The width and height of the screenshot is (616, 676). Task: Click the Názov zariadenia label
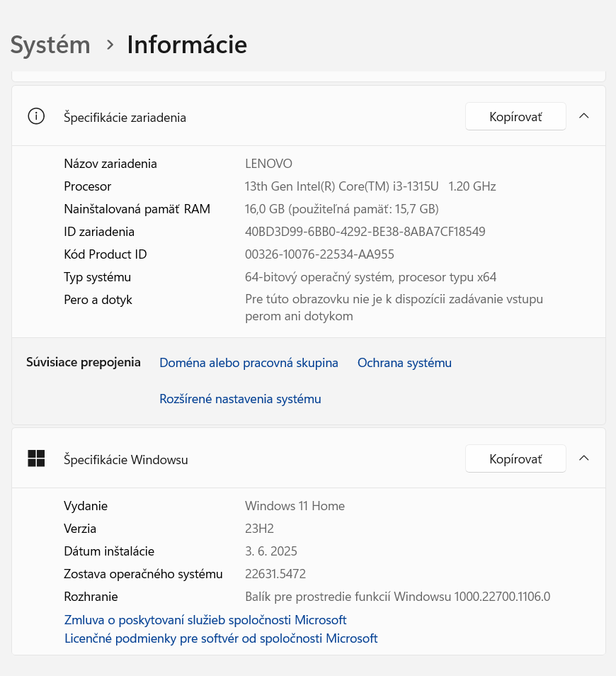[x=110, y=164]
